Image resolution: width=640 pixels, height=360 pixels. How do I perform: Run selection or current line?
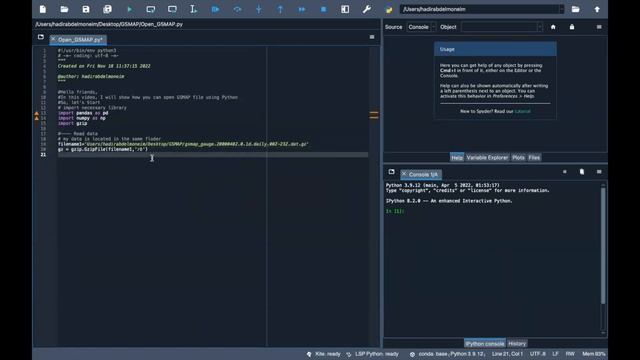coord(193,9)
